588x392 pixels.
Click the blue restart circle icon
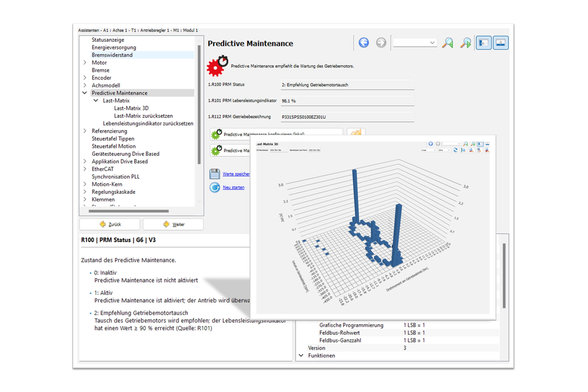point(215,187)
